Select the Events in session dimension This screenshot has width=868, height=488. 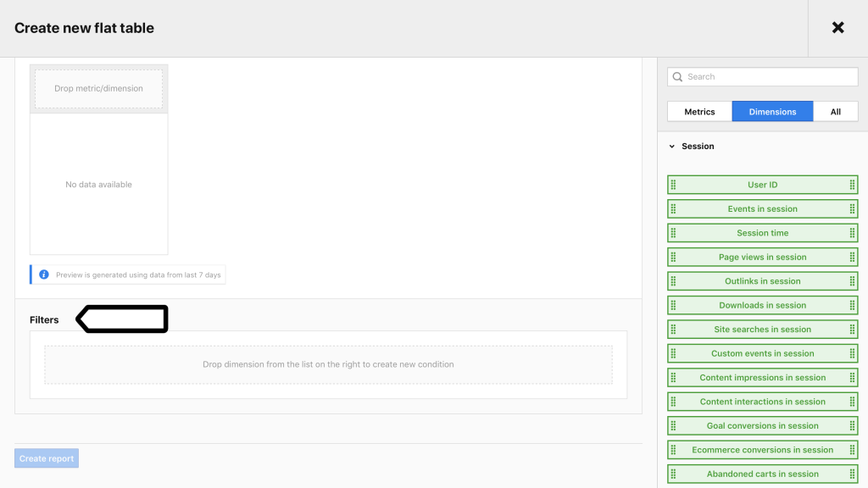pyautogui.click(x=762, y=208)
